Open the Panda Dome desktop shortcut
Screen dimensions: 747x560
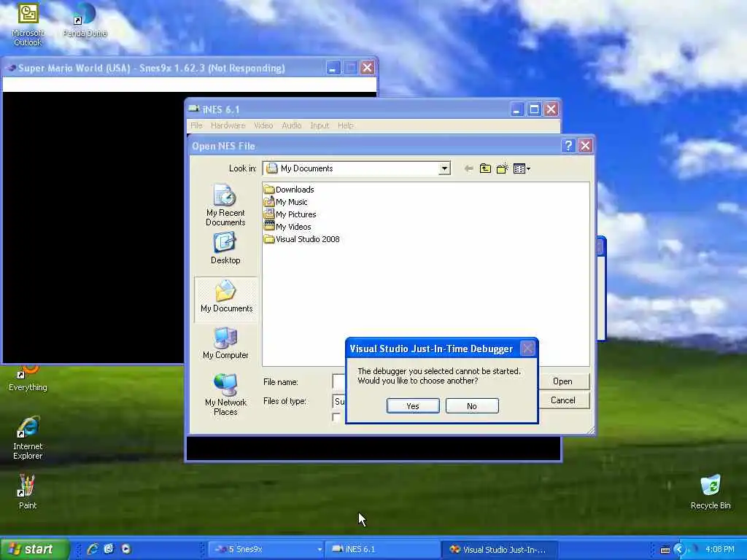tap(85, 20)
